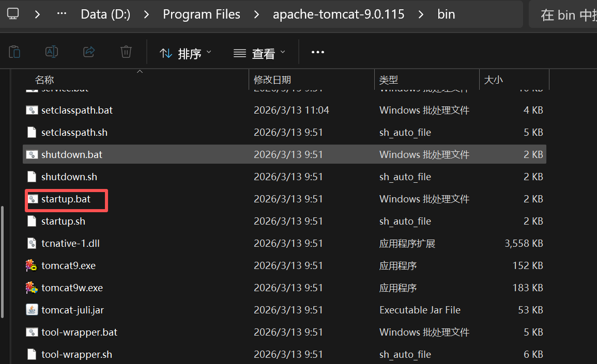597x364 pixels.
Task: Sort by 名称 column header
Action: click(44, 80)
